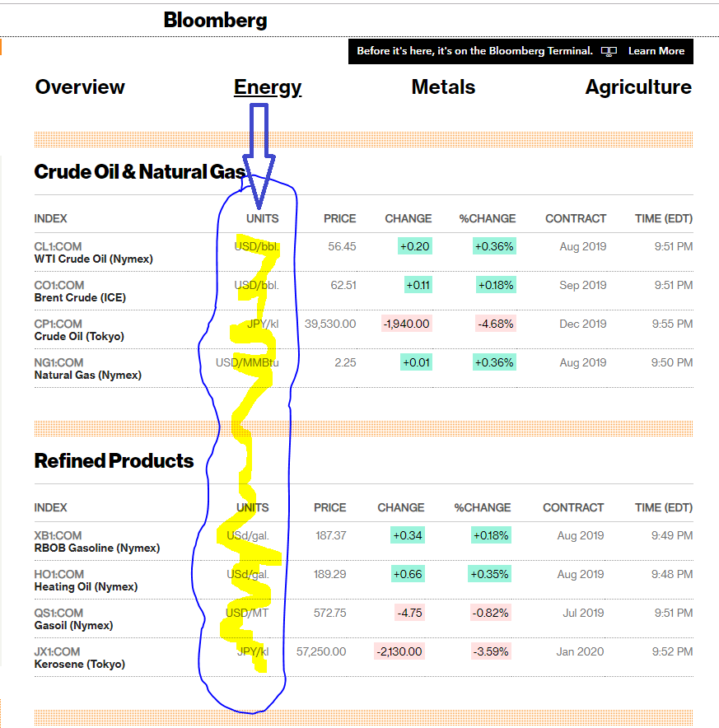
Task: Click the Tokyo crude red -4.68% badge
Action: point(497,324)
